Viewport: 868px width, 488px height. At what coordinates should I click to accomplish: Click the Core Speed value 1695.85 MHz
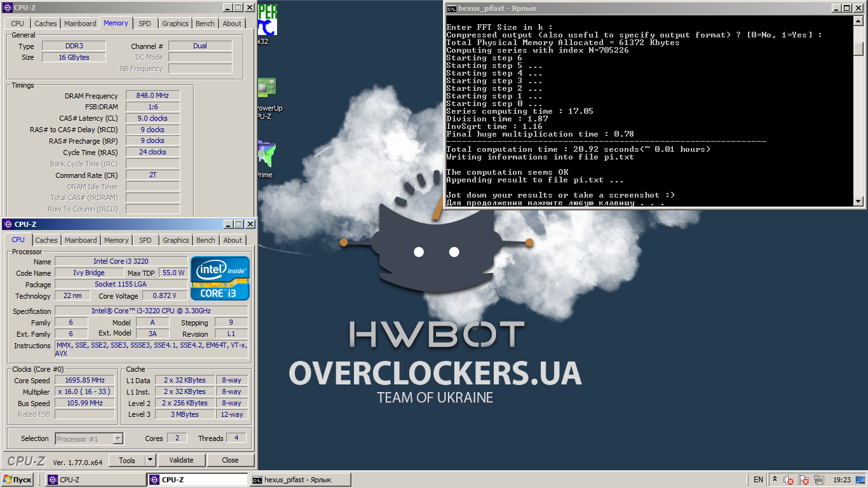coord(85,380)
